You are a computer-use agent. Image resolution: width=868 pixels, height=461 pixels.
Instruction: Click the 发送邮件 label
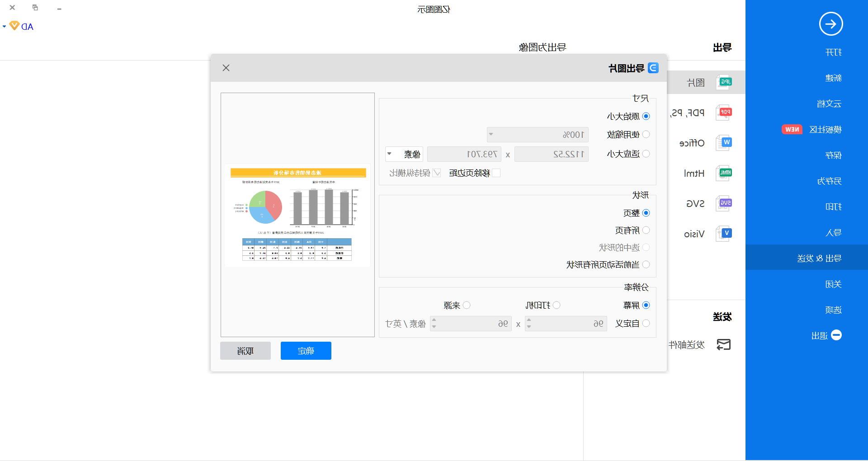coord(687,345)
